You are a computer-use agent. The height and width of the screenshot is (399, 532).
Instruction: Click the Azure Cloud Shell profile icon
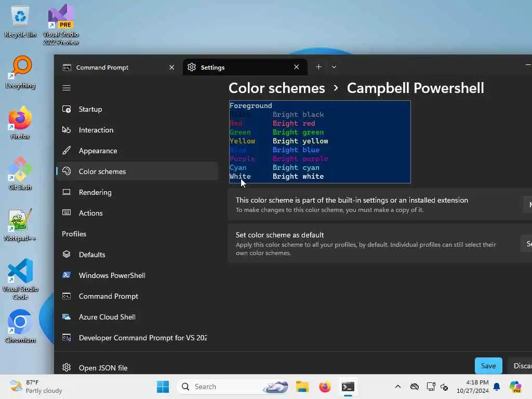tap(66, 317)
